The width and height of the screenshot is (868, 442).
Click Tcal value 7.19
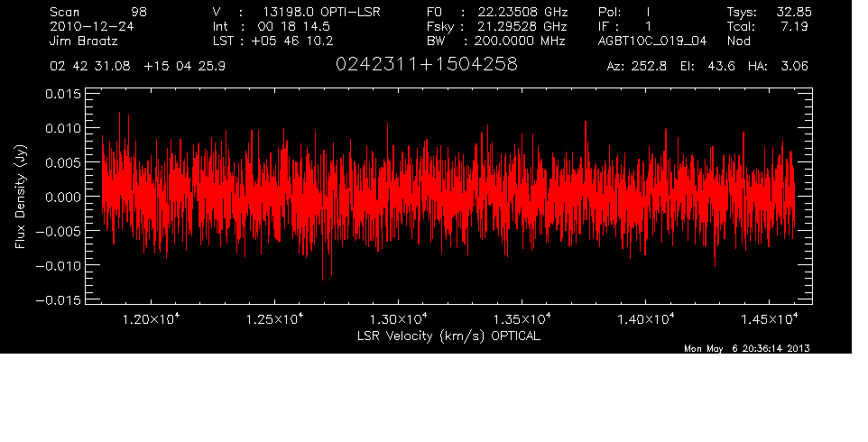point(794,26)
